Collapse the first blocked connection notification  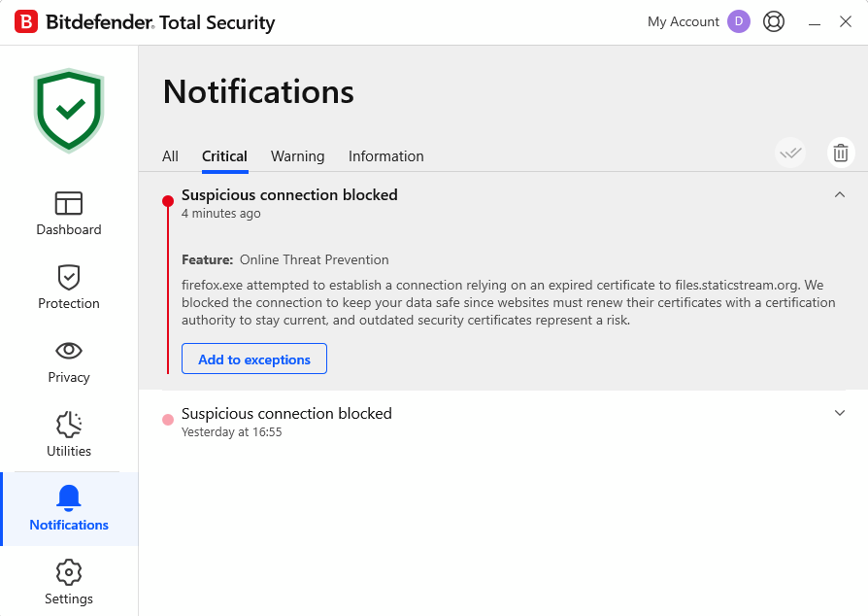840,195
